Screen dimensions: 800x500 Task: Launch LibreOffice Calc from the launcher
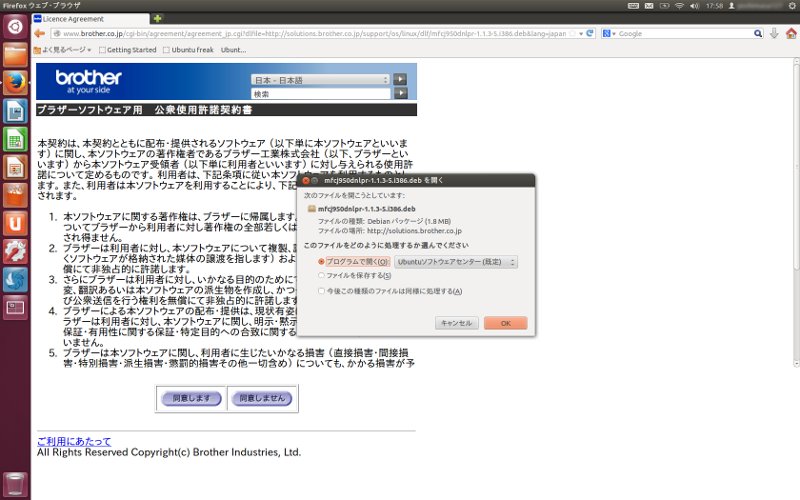pos(15,139)
